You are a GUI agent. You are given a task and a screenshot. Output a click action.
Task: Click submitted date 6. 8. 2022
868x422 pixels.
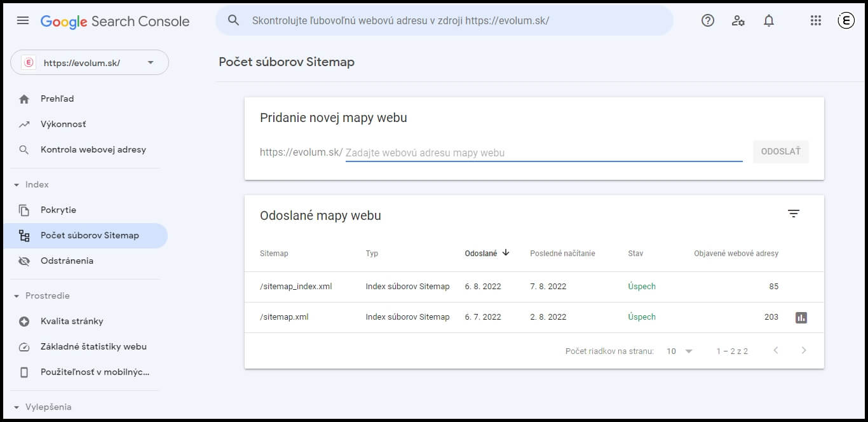click(x=483, y=287)
